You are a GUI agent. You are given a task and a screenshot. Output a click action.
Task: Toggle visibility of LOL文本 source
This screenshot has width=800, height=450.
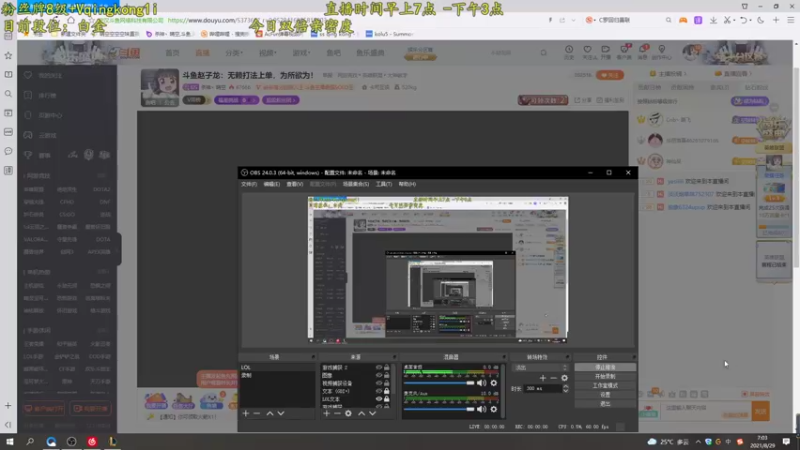pyautogui.click(x=379, y=399)
